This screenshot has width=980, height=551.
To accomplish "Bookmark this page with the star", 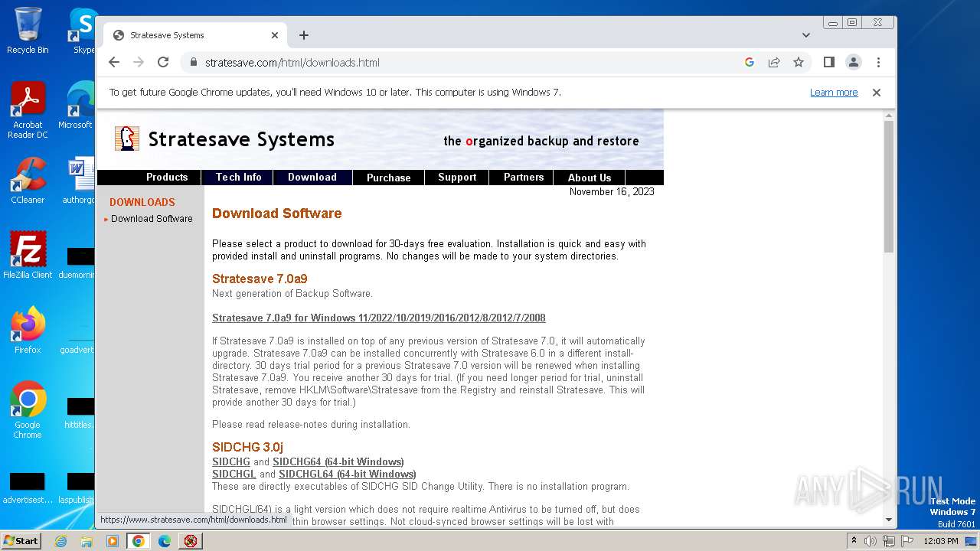I will tap(799, 62).
